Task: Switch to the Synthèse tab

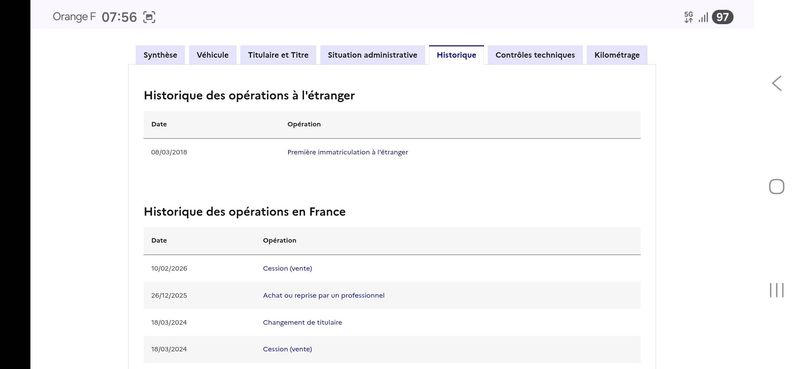Action: 160,55
